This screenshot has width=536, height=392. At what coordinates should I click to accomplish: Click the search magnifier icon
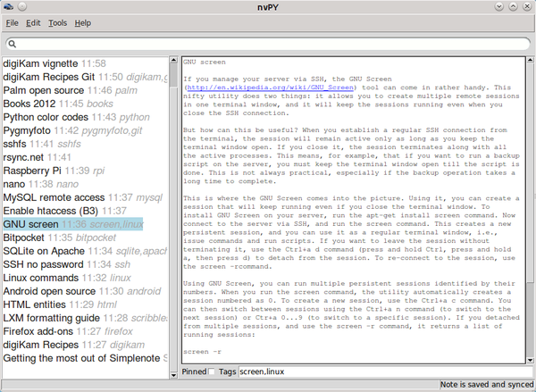pyautogui.click(x=12, y=44)
